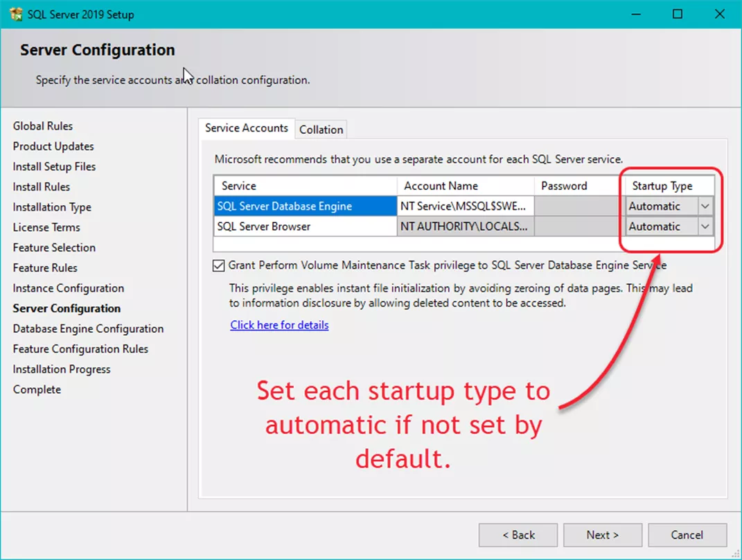Open Startup Type dropdown for SQL Server Browser
Image resolution: width=742 pixels, height=560 pixels.
pyautogui.click(x=705, y=227)
